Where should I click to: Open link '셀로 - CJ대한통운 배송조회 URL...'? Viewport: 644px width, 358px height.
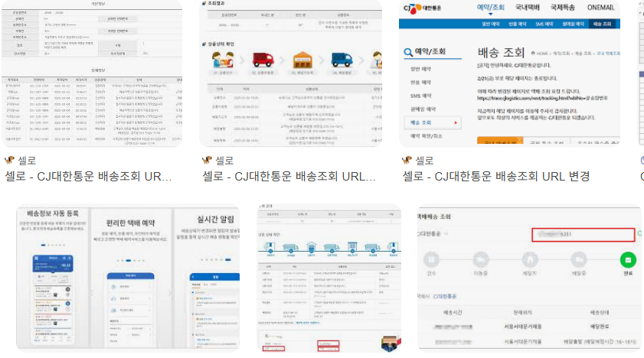tap(289, 177)
